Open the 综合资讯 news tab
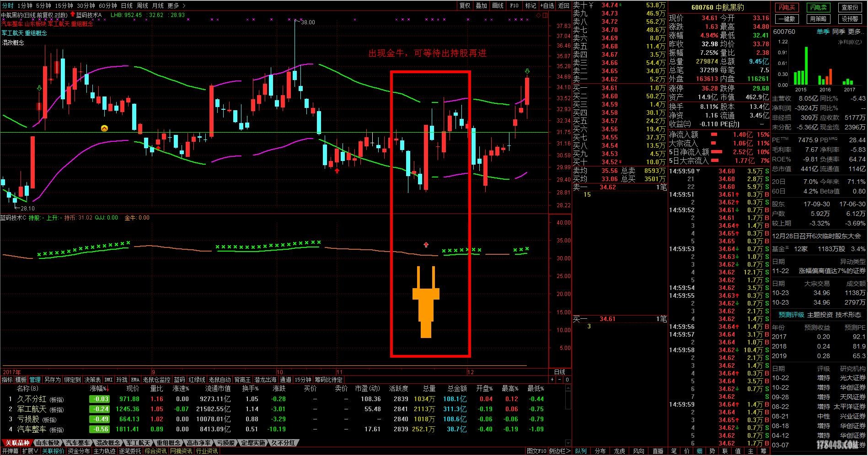This screenshot has width=868, height=456. click(156, 451)
